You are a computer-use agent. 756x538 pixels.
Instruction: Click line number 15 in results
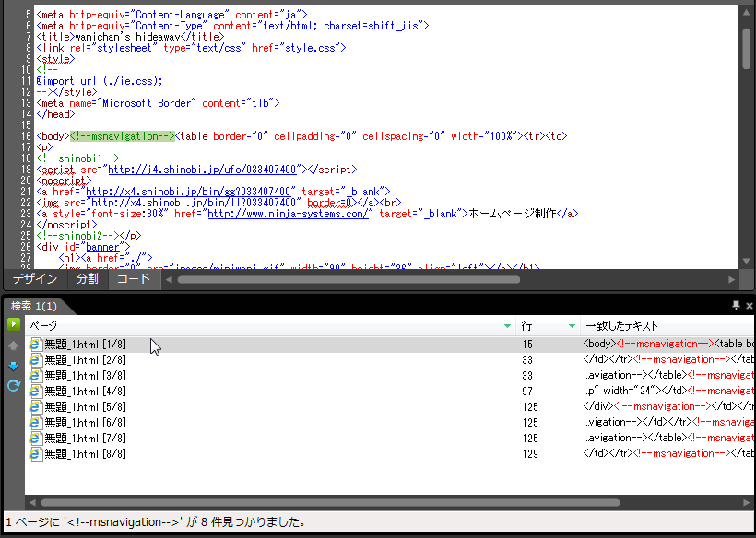(527, 345)
